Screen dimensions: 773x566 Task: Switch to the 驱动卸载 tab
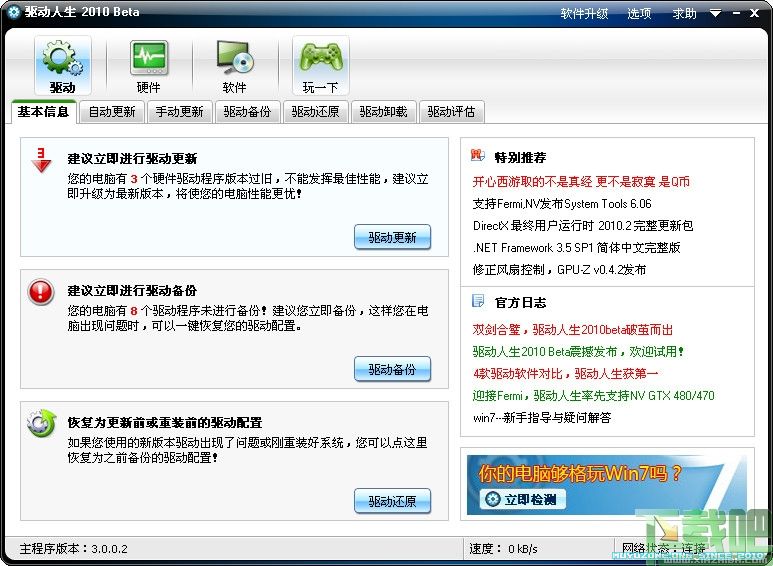(x=384, y=112)
